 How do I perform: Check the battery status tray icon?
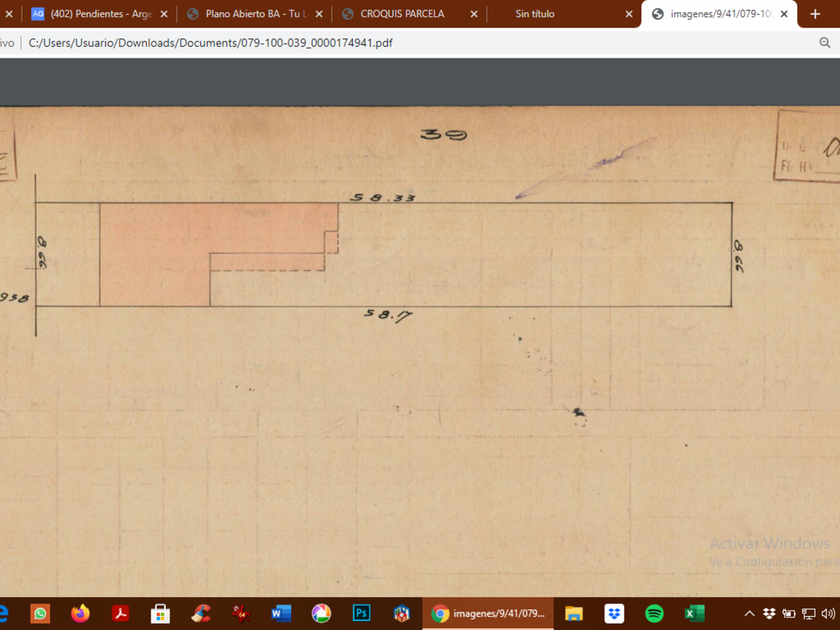pyautogui.click(x=789, y=614)
